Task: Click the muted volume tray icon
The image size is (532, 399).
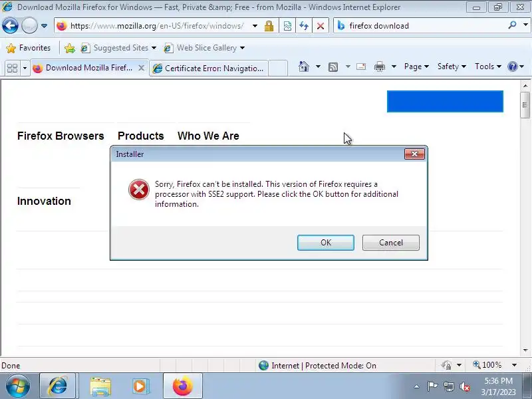Action: click(x=465, y=386)
